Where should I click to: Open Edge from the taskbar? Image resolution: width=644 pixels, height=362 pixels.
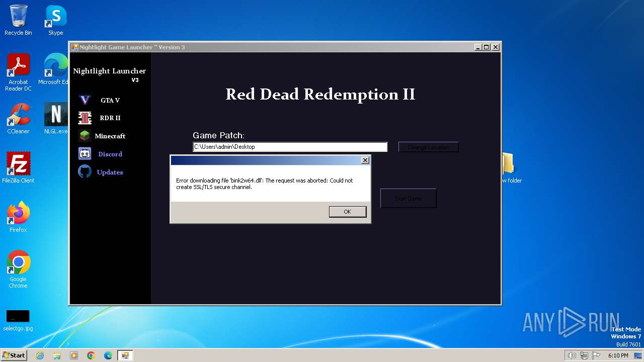pyautogui.click(x=108, y=355)
